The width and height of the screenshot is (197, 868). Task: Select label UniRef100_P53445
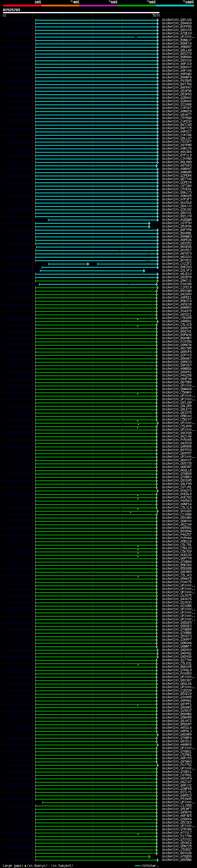click(176, 799)
